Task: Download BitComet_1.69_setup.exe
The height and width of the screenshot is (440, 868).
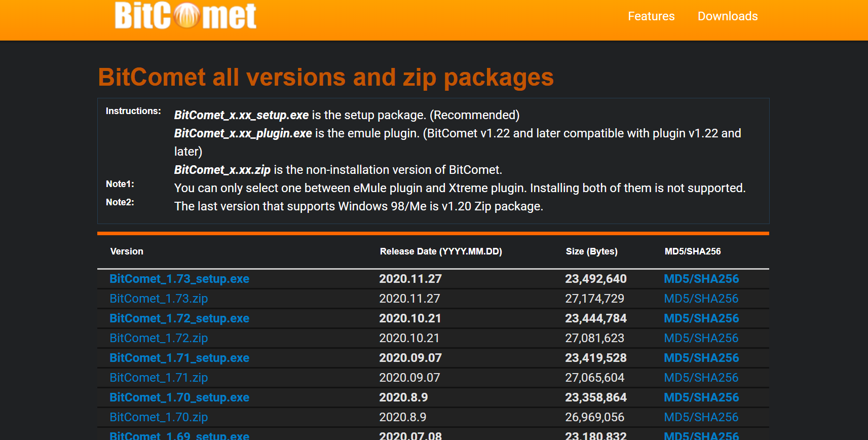Action: pyautogui.click(x=179, y=435)
